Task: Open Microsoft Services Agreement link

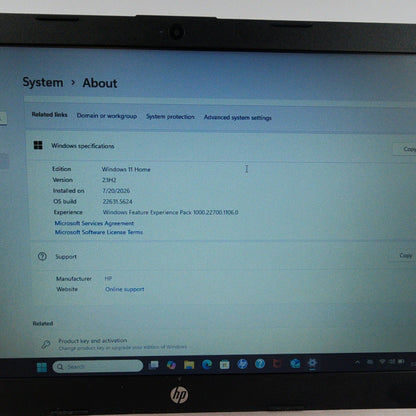Action: (x=94, y=223)
